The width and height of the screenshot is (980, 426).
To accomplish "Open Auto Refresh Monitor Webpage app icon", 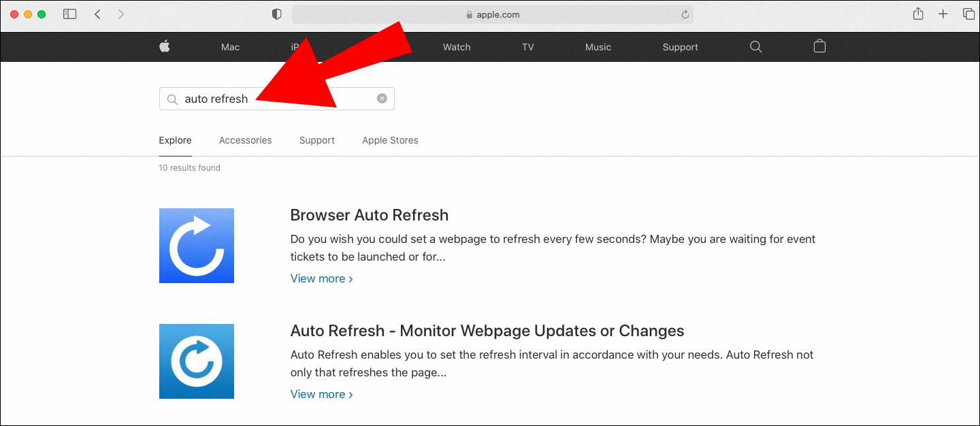I will [197, 361].
